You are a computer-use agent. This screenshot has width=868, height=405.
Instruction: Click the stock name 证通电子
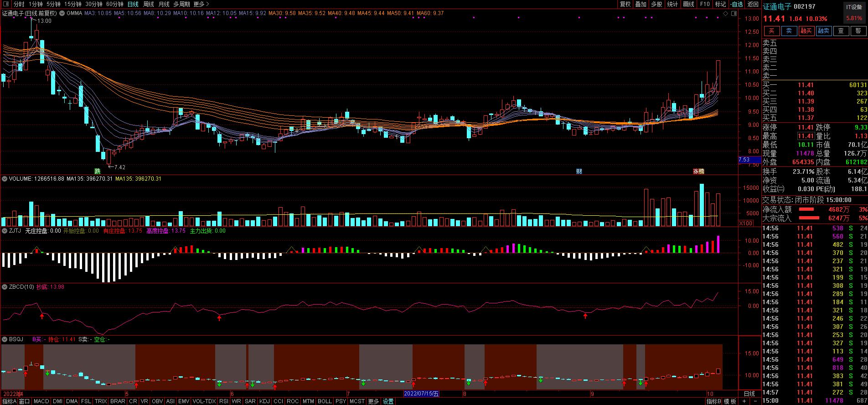tap(777, 6)
